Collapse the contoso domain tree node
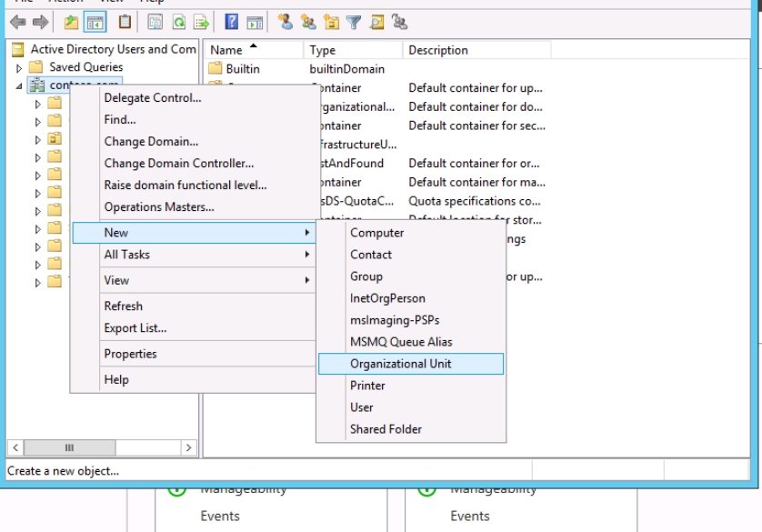 pyautogui.click(x=19, y=86)
